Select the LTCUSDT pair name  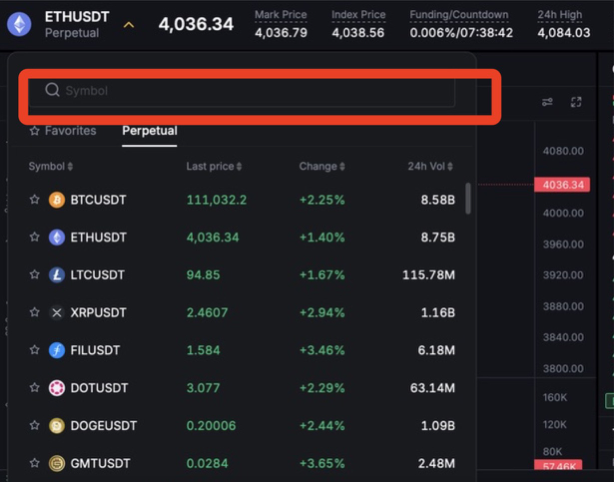[98, 275]
